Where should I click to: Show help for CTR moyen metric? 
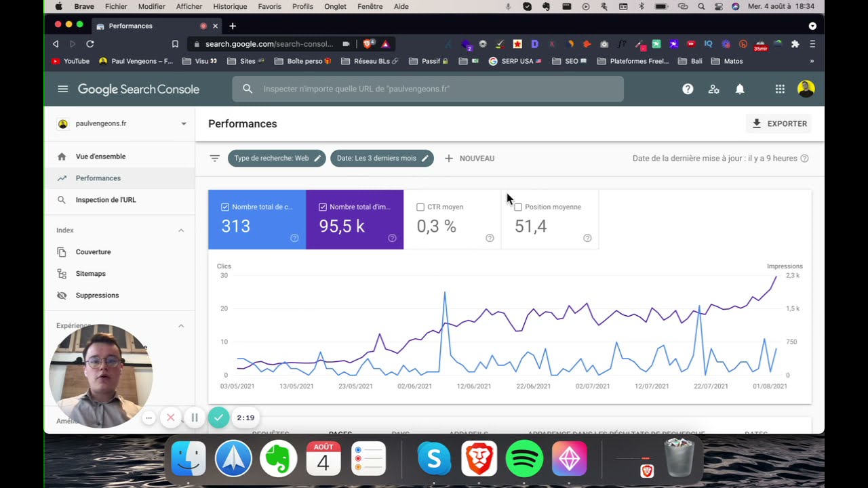(490, 238)
